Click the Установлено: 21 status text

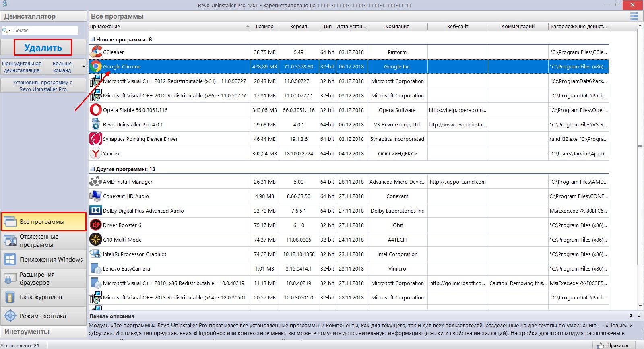pyautogui.click(x=20, y=345)
